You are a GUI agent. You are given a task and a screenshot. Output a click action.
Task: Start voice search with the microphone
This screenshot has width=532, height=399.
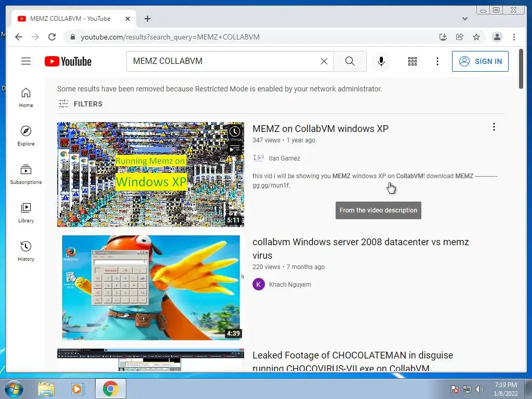point(381,61)
